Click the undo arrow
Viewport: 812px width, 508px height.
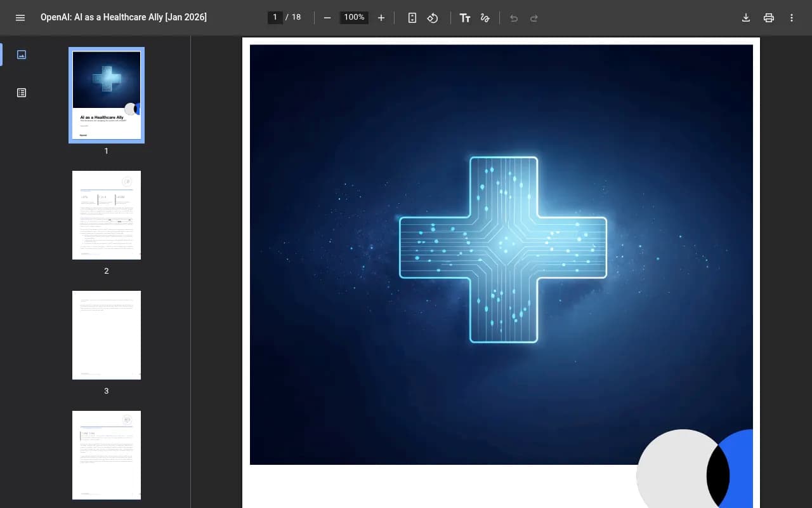[514, 18]
